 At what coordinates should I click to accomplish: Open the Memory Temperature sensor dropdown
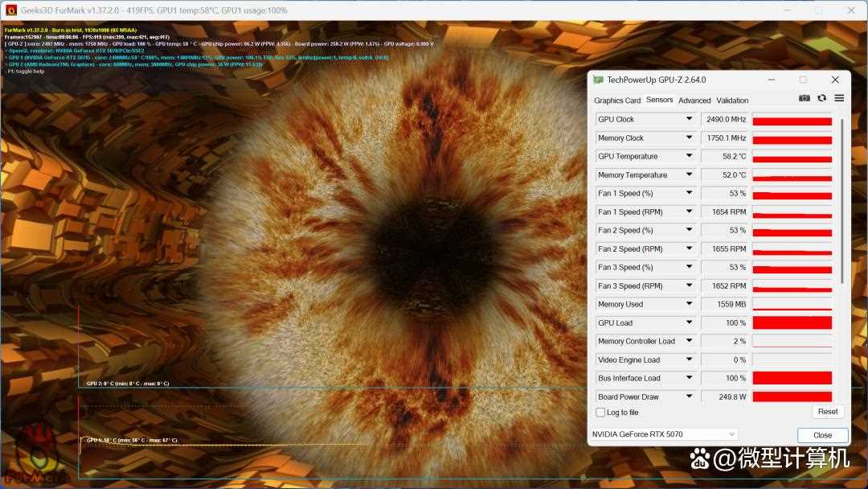tap(690, 175)
